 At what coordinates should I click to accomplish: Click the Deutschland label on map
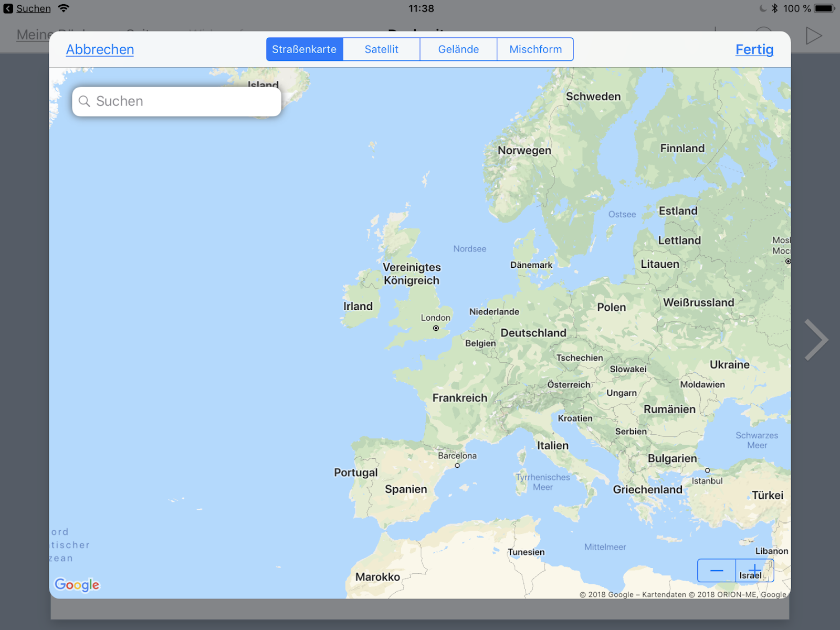pyautogui.click(x=533, y=333)
